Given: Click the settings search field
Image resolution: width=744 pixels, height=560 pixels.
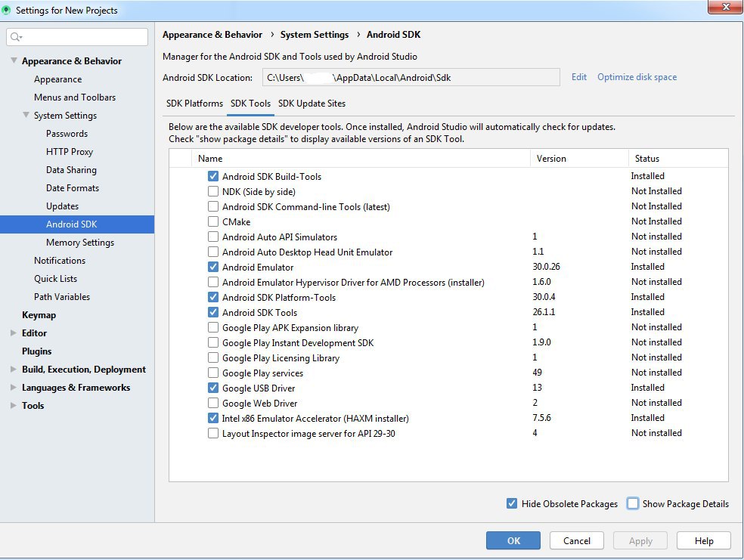Looking at the screenshot, I should (77, 37).
